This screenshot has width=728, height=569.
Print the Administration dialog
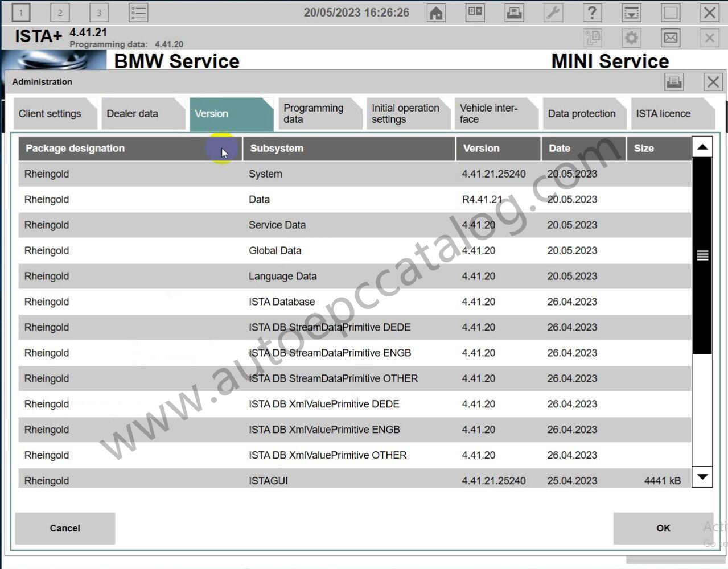[674, 82]
